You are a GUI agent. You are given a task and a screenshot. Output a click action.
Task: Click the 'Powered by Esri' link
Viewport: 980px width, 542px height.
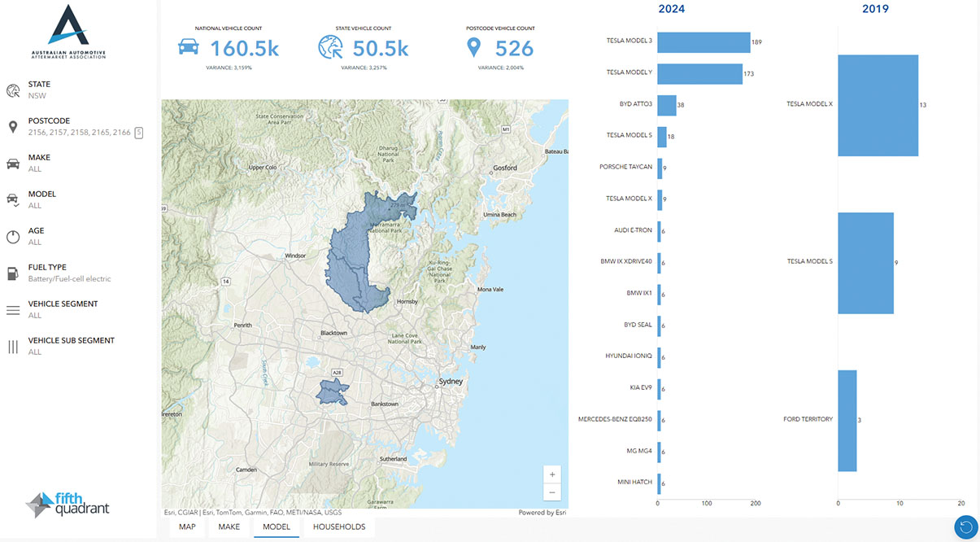coord(542,513)
